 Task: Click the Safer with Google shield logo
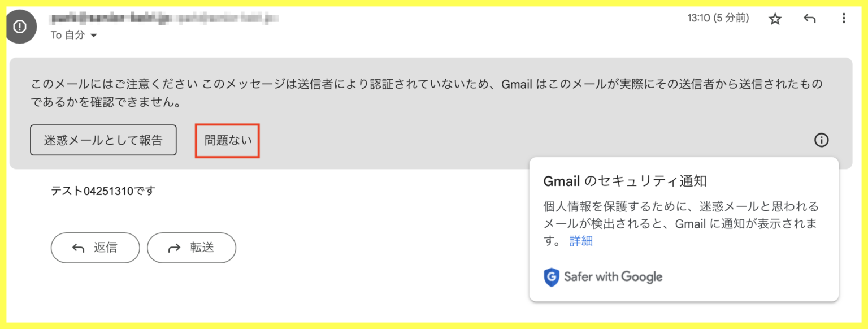click(x=550, y=276)
